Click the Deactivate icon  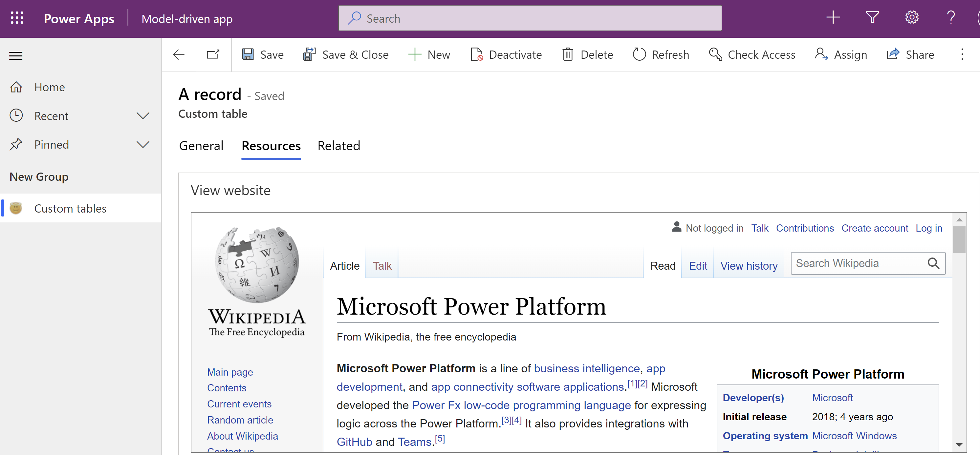point(476,54)
